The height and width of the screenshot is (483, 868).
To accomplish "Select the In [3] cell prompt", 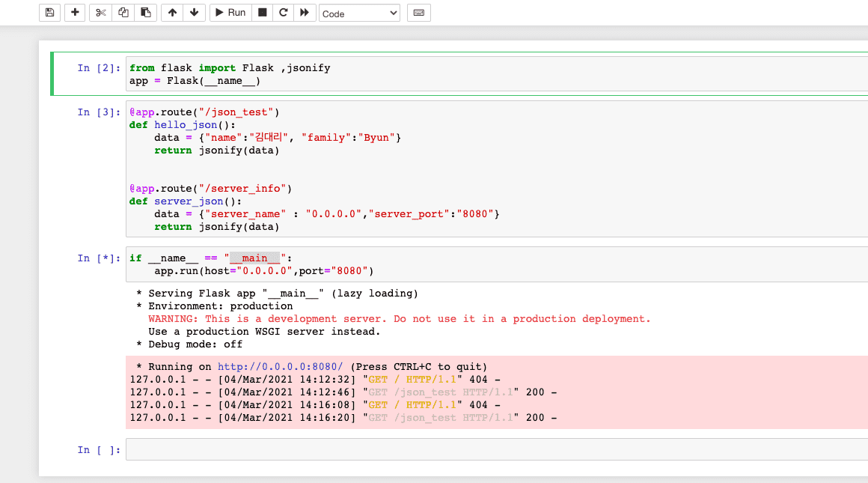I will click(98, 112).
